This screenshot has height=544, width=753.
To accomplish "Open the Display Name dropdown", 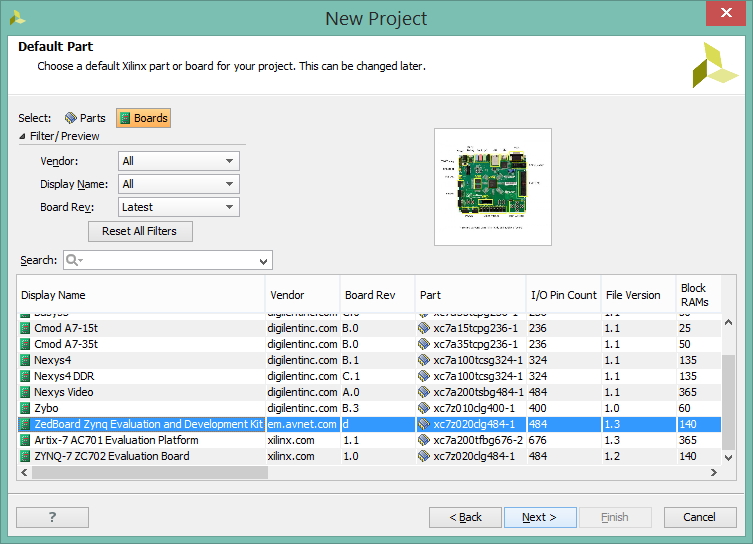I will tap(179, 184).
